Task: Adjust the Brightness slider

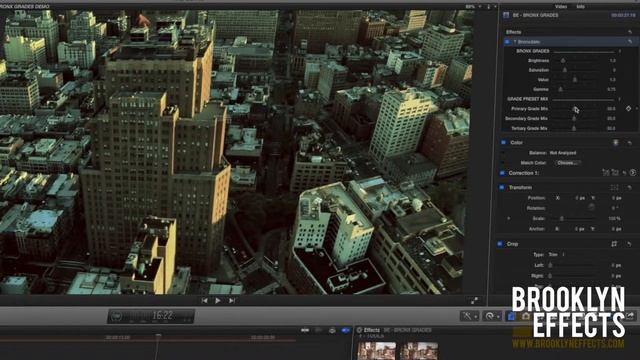Action: point(563,60)
